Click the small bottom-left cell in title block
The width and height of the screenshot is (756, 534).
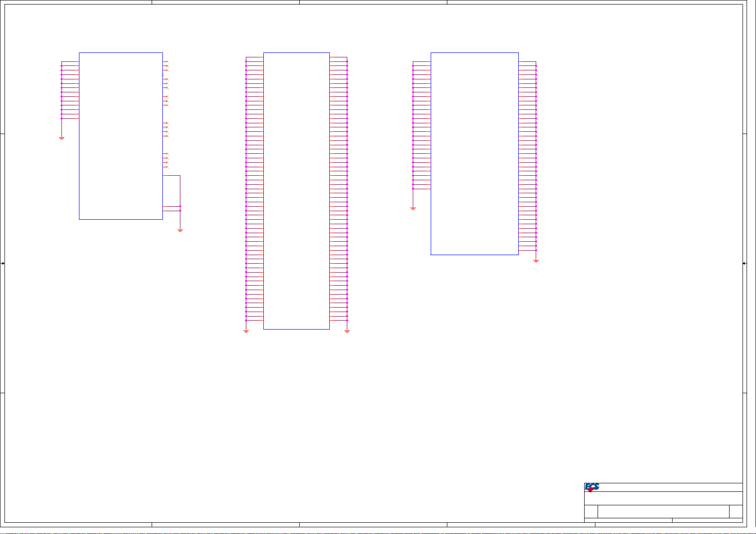(x=591, y=512)
